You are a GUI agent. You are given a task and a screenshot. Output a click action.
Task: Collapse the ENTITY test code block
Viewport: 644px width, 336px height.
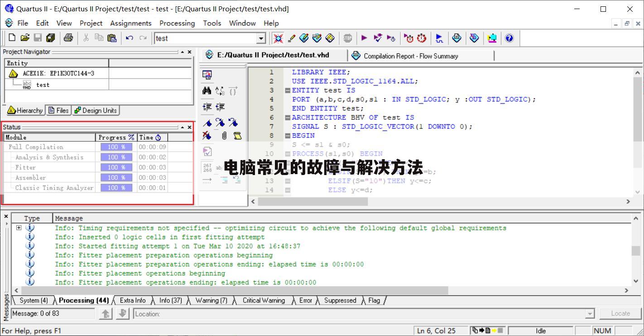click(288, 90)
